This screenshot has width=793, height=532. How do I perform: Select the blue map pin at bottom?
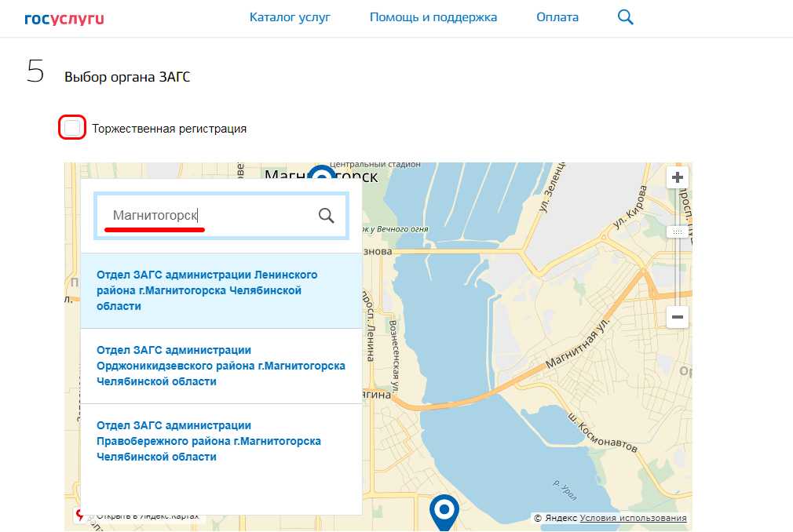444,512
